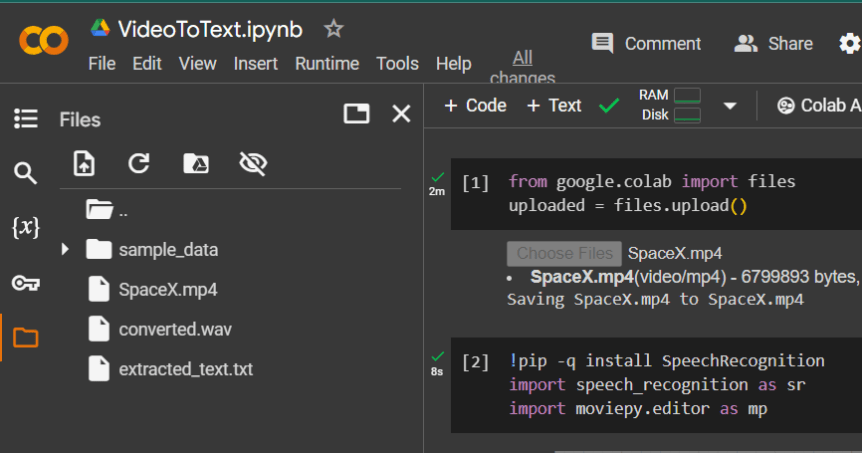
Task: Toggle the Files folder sidebar panel
Action: click(25, 338)
